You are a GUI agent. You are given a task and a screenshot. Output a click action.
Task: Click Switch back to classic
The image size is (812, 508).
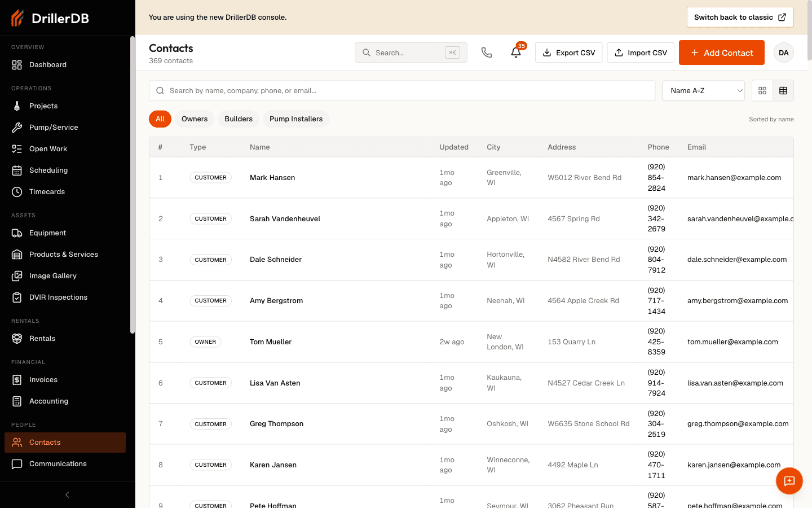[x=740, y=17]
